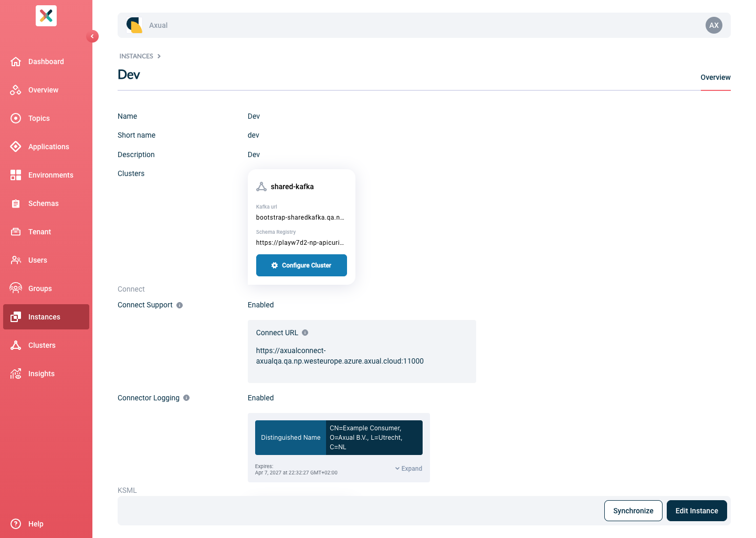Click the CN=Example Consumer certificate value
The image size is (756, 538).
[374, 438]
